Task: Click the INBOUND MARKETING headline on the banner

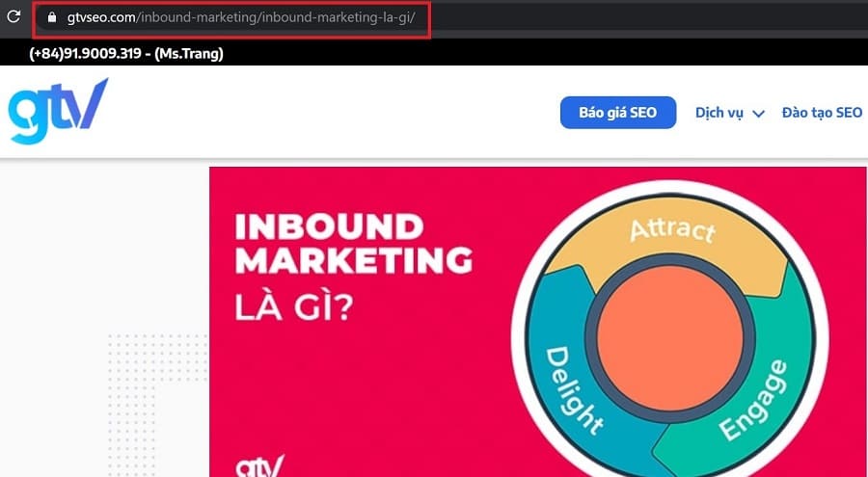Action: pyautogui.click(x=353, y=244)
